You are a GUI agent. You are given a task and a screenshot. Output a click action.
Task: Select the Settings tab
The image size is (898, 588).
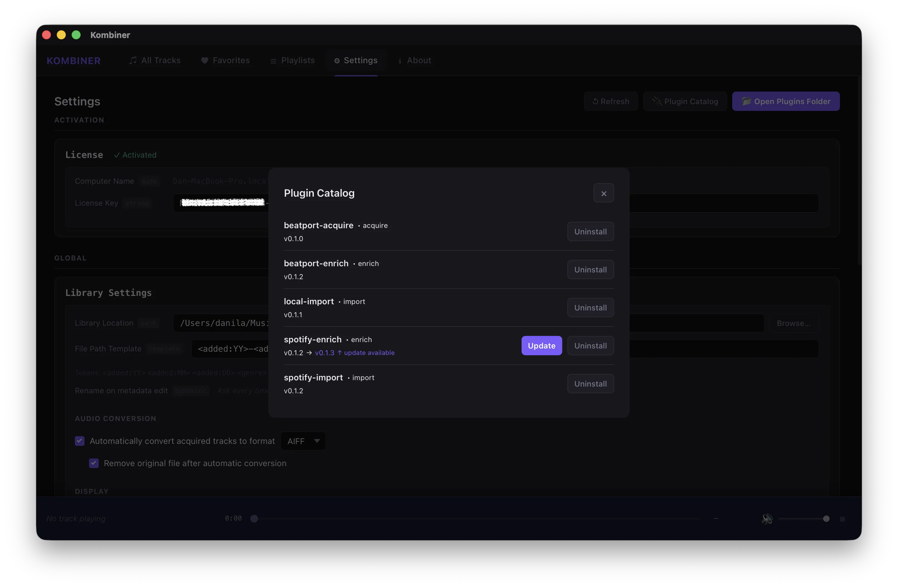(356, 60)
